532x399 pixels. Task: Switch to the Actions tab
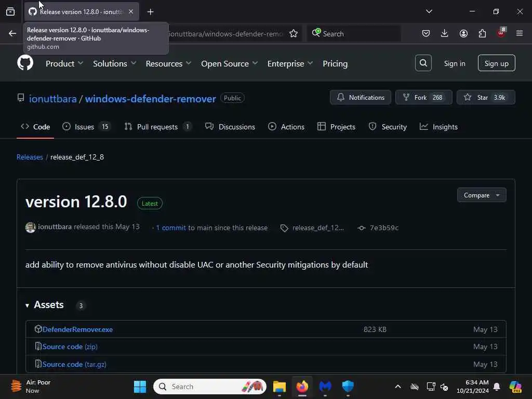point(286,127)
